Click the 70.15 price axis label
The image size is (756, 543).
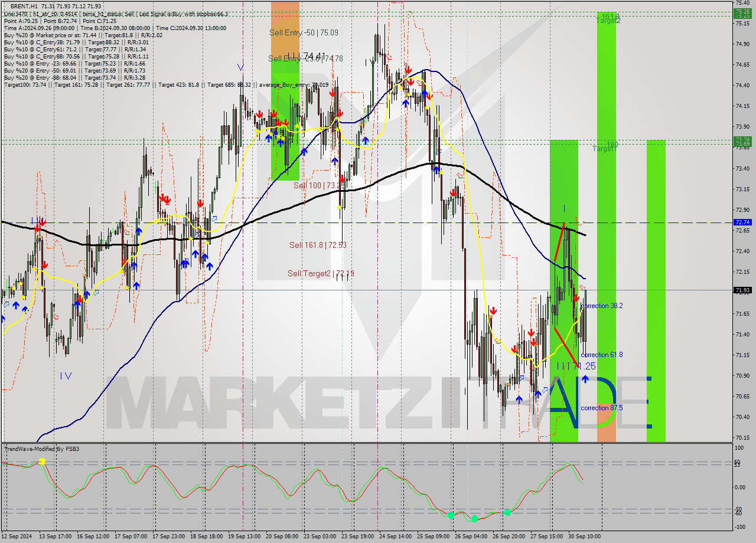743,438
